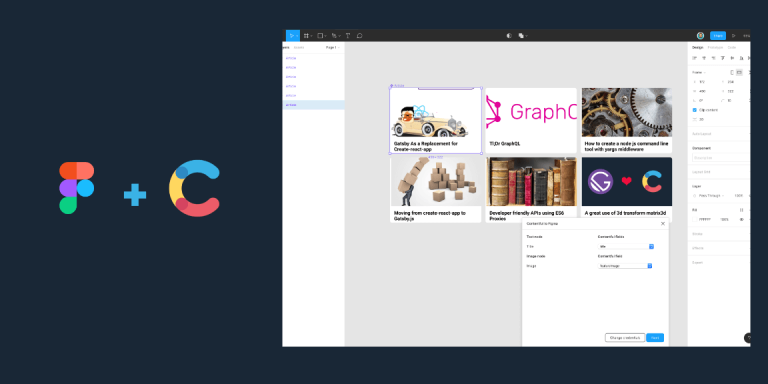Screen dimensions: 768x384
Task: Click the align right icon
Action: click(x=713, y=58)
